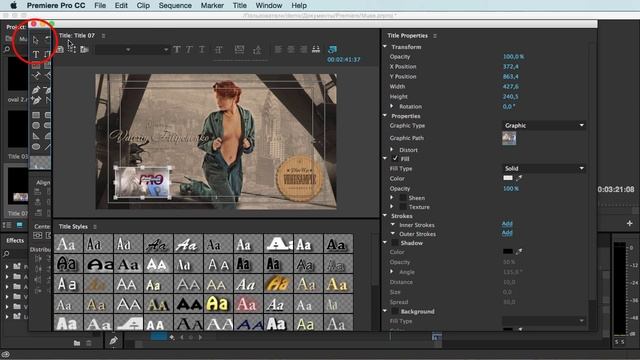This screenshot has width=640, height=360.
Task: Collapse the Strokes section
Action: point(385,215)
